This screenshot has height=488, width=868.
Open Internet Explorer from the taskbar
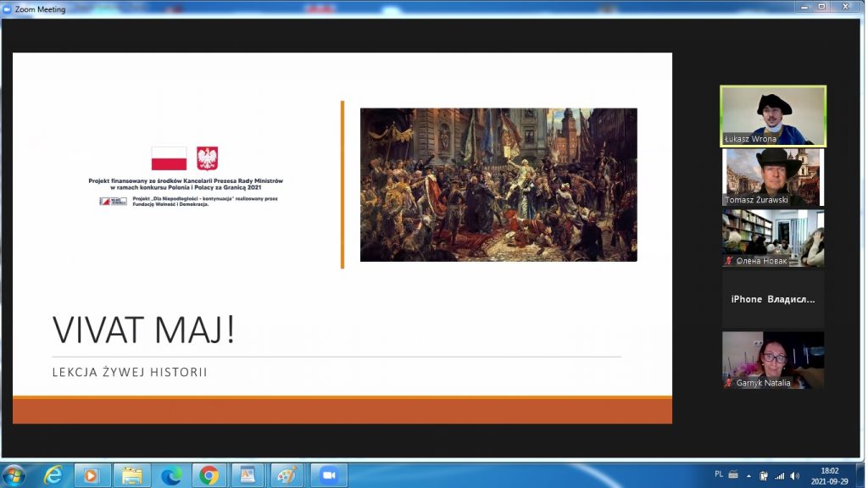(53, 475)
